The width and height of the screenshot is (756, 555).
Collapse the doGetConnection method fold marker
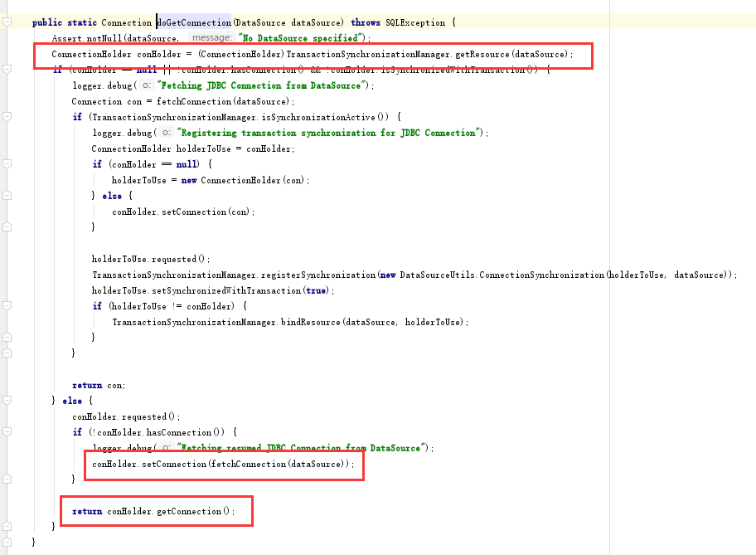click(7, 22)
